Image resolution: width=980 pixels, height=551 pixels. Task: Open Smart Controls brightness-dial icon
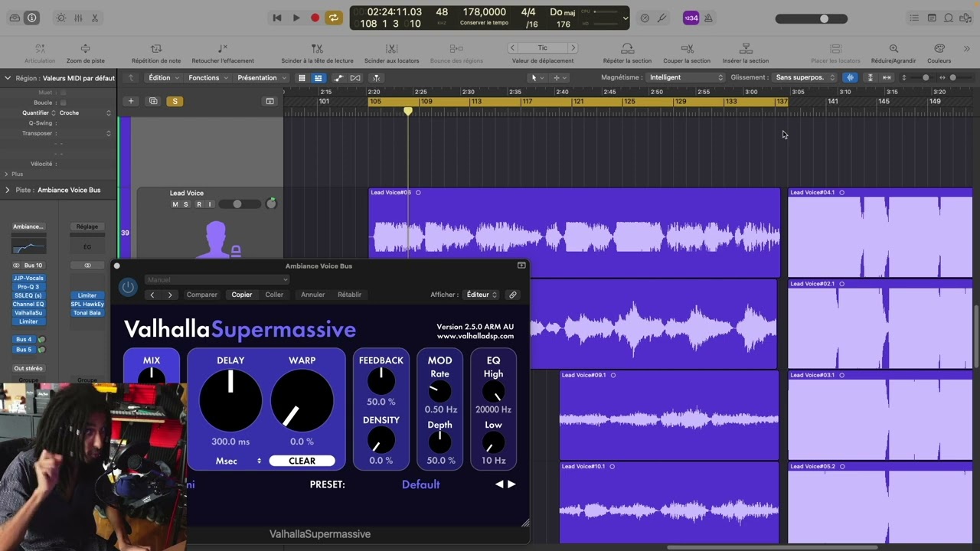61,18
